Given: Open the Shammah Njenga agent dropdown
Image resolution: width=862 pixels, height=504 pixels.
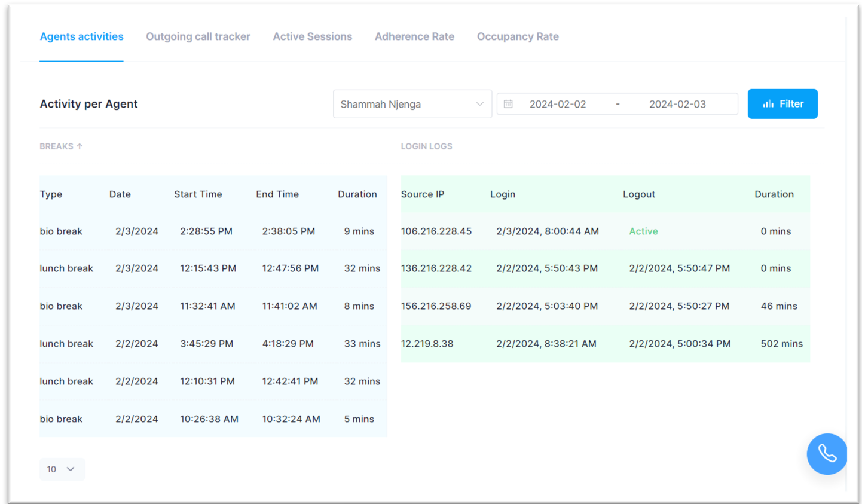Looking at the screenshot, I should pos(412,104).
